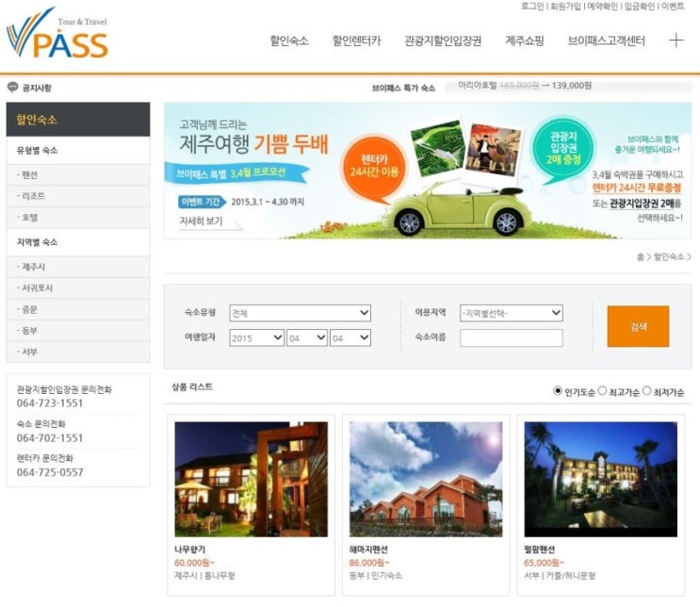This screenshot has width=700, height=607.
Task: Click the V PASS Tour & Travel logo
Action: (x=57, y=34)
